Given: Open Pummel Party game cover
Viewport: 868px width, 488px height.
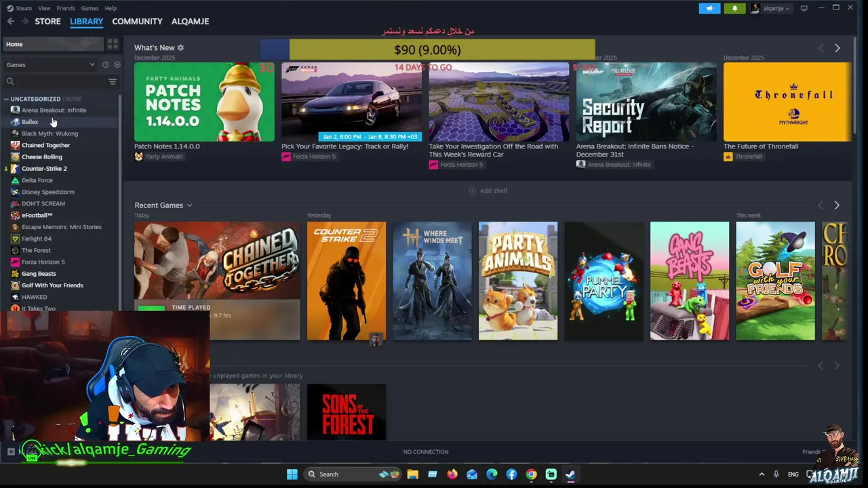Looking at the screenshot, I should 604,281.
